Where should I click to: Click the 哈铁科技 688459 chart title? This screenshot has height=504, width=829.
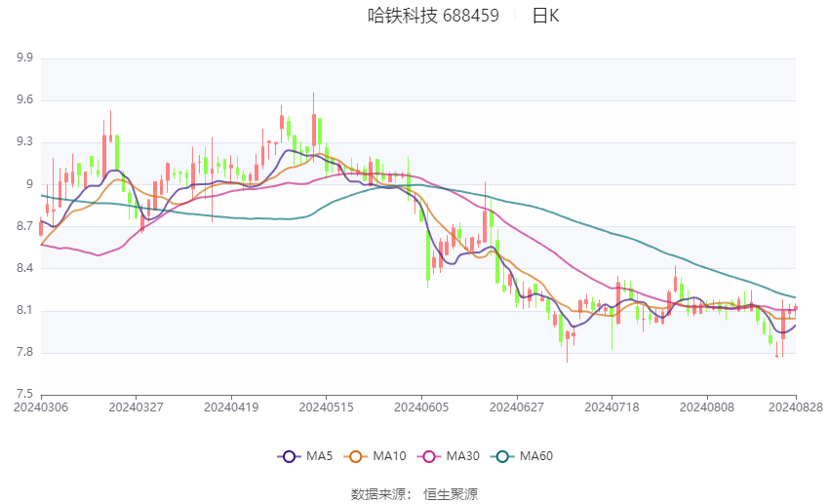(x=433, y=16)
